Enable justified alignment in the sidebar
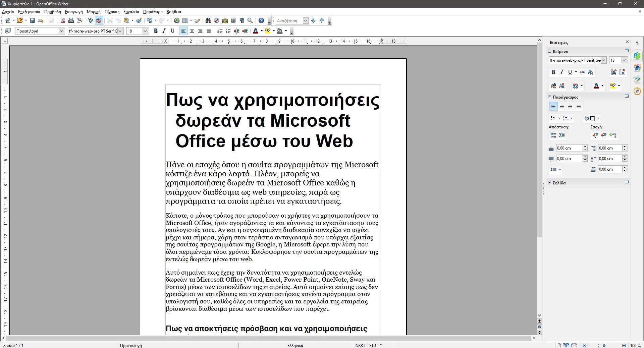 (x=579, y=107)
